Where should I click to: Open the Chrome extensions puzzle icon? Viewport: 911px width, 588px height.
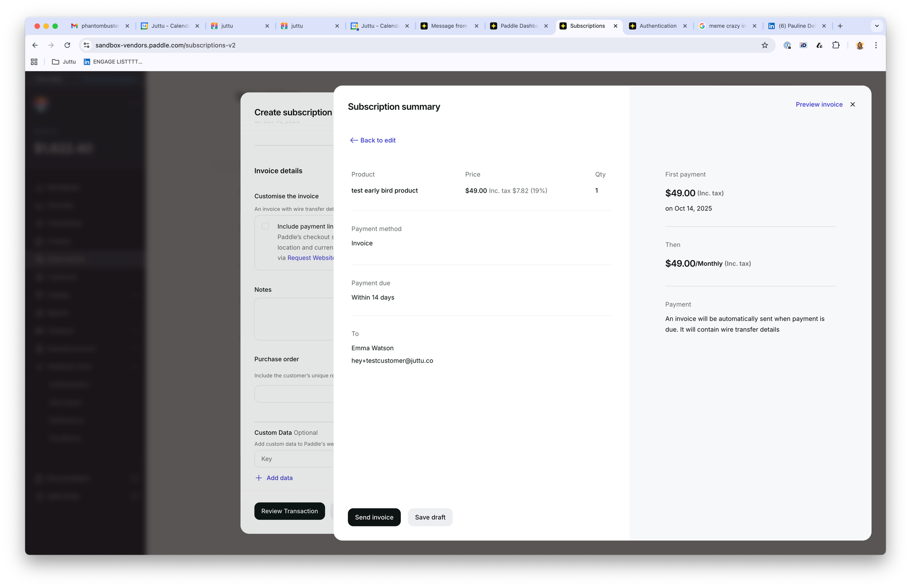835,45
